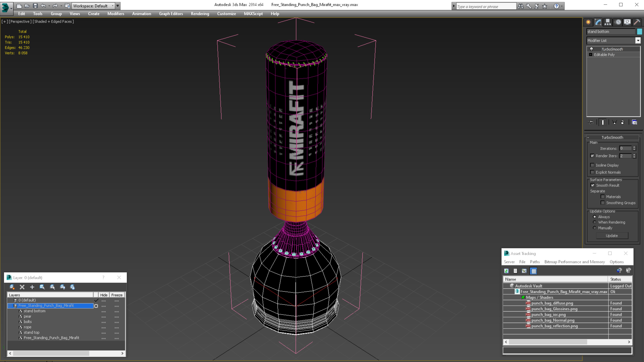Screen dimensions: 644x362
Task: Select the When Rendering update option
Action: click(x=595, y=222)
